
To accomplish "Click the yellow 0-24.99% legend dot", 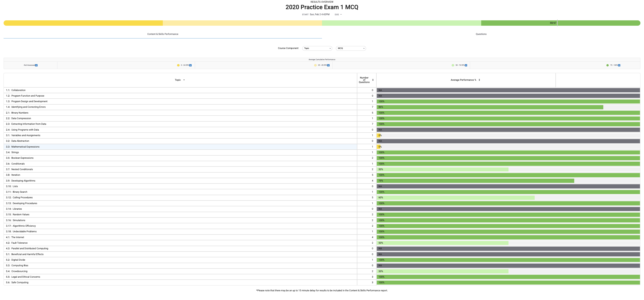I will pyautogui.click(x=178, y=65).
